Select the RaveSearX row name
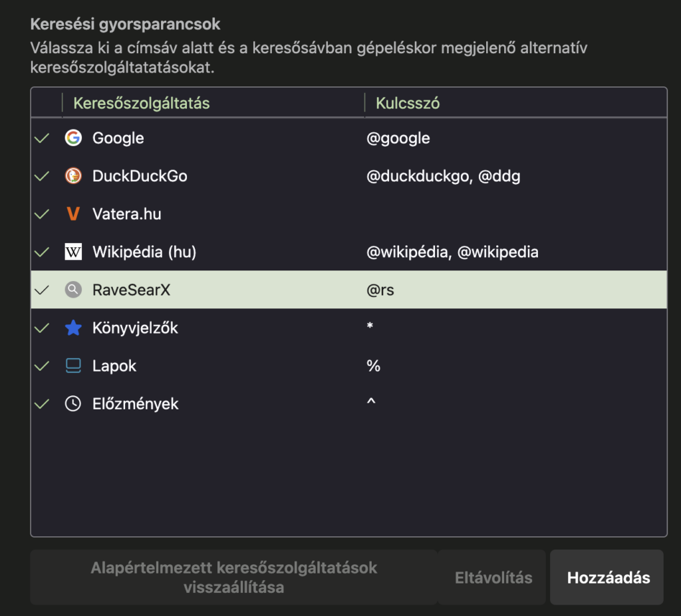 coord(131,290)
